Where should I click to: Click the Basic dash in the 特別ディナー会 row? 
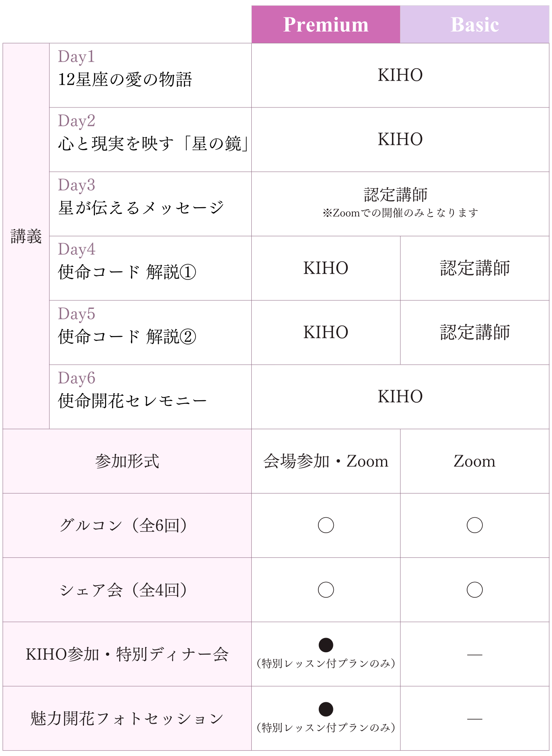point(474,654)
